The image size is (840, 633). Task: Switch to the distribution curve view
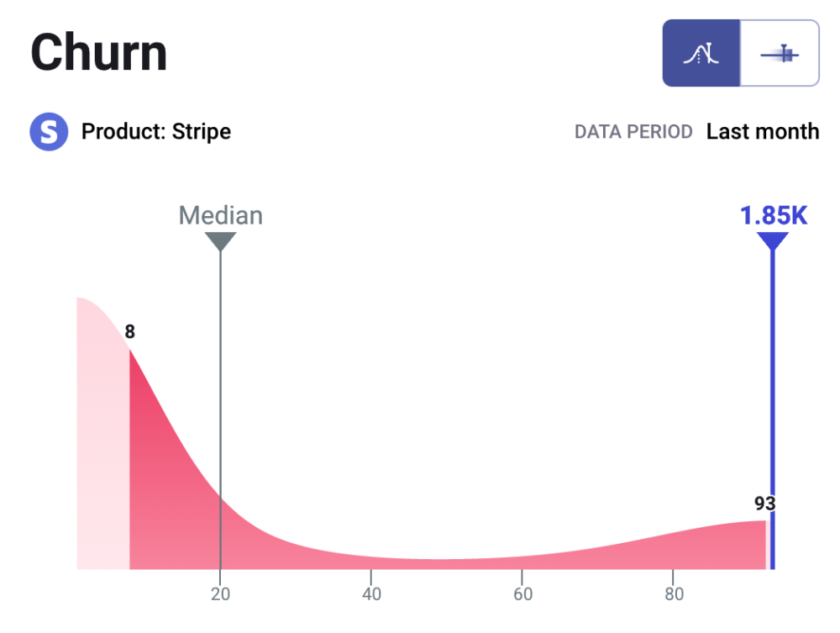pyautogui.click(x=701, y=54)
